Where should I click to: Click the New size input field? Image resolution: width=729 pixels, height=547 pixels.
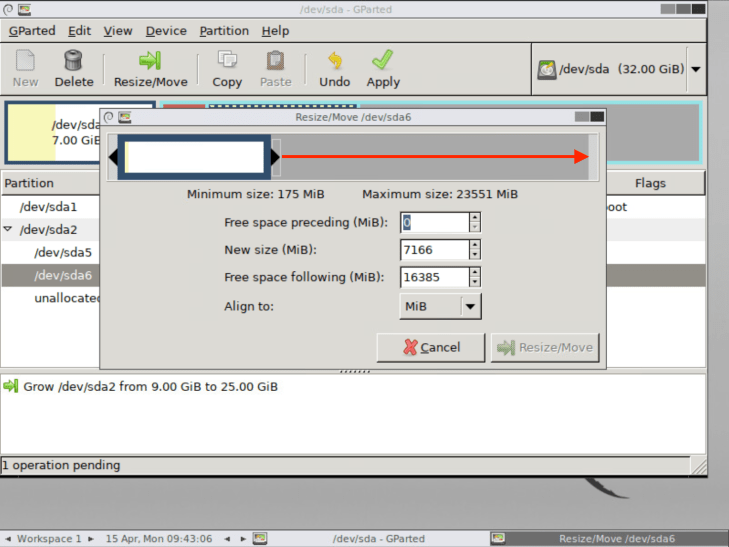(435, 250)
